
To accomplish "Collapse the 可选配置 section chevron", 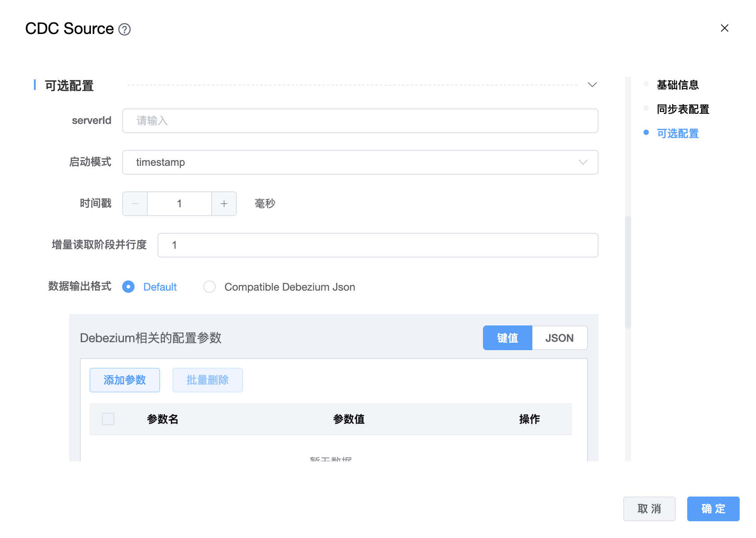I will 592,85.
